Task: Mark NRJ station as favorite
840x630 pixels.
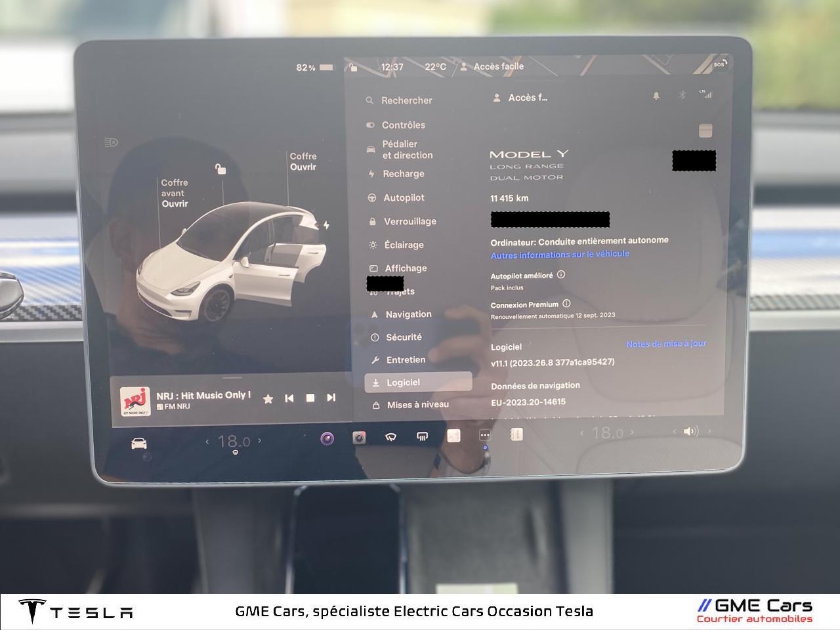Action: tap(268, 398)
